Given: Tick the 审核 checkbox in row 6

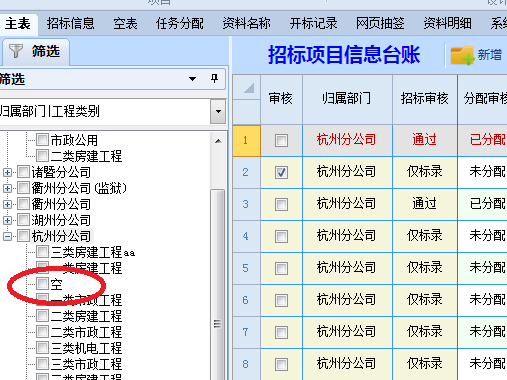Looking at the screenshot, I should (281, 300).
